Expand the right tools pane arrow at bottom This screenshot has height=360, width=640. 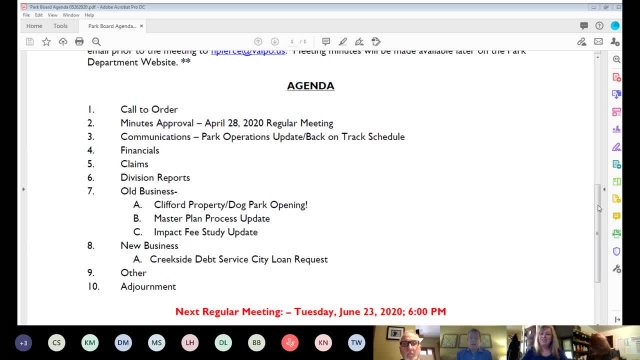[x=617, y=319]
